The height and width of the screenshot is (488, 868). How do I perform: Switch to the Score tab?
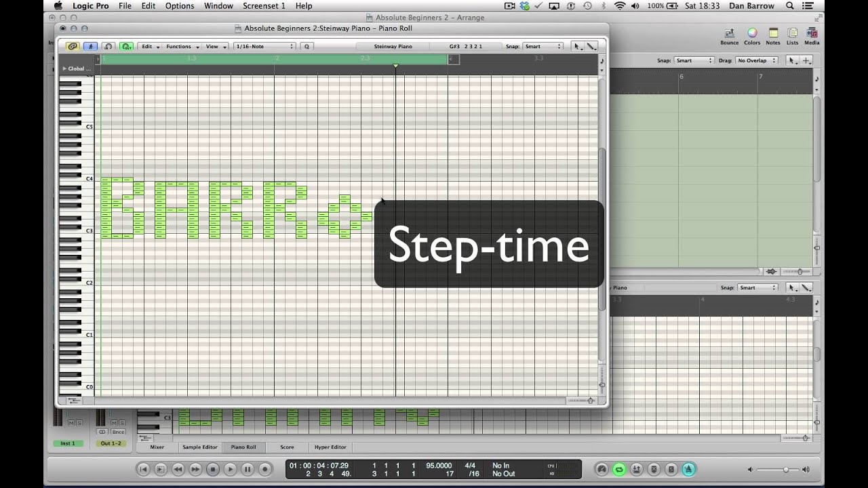(x=287, y=447)
